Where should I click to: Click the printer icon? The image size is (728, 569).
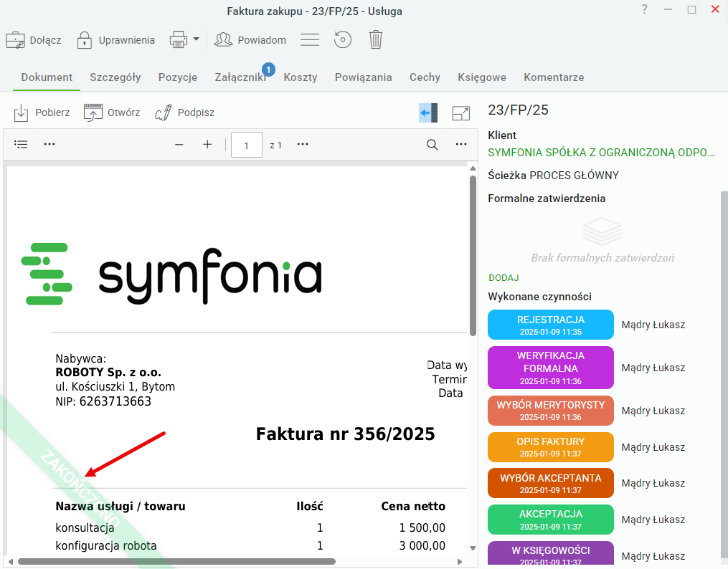(179, 40)
